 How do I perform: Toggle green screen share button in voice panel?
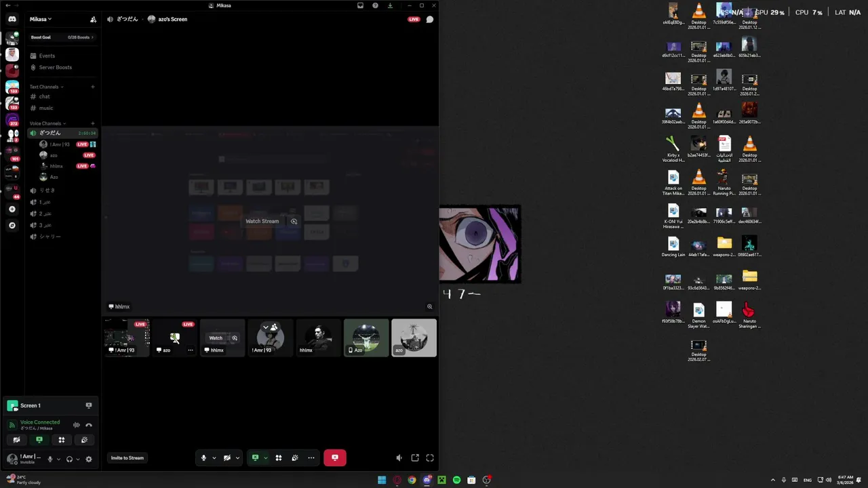(39, 440)
